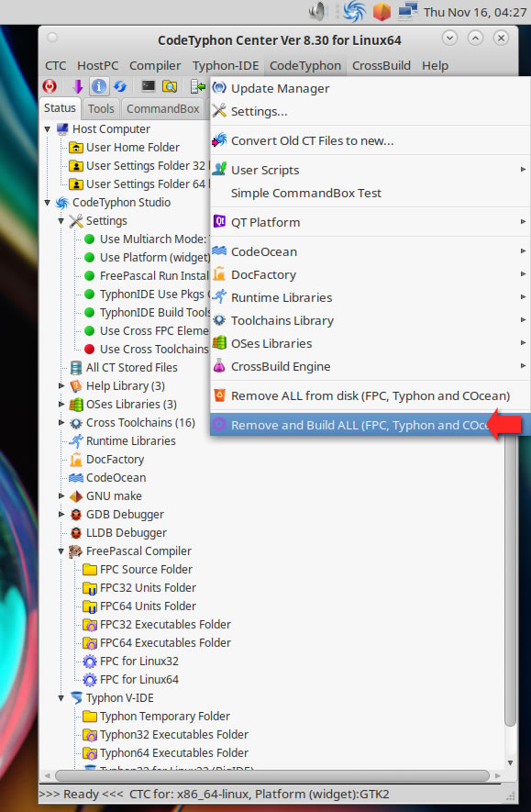The height and width of the screenshot is (812, 531).
Task: Click the CodeOcean tree icon
Action: (x=76, y=478)
